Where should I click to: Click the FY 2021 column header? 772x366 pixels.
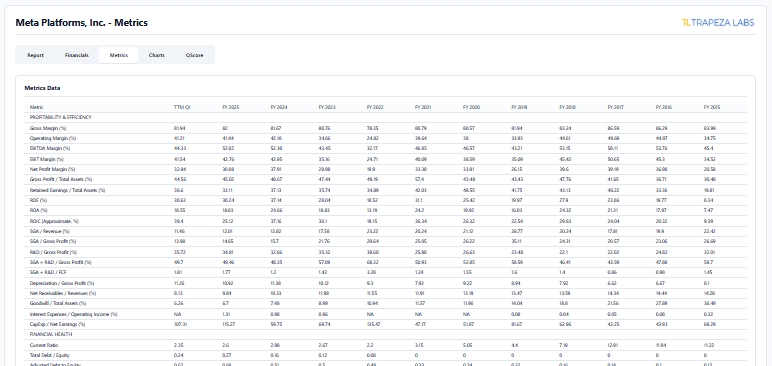click(423, 107)
